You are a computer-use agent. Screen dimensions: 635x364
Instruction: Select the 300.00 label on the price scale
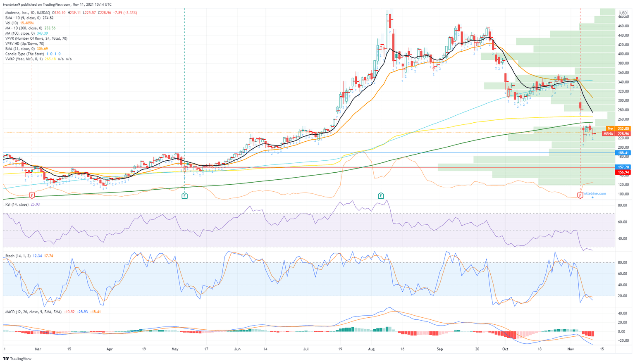[623, 101]
